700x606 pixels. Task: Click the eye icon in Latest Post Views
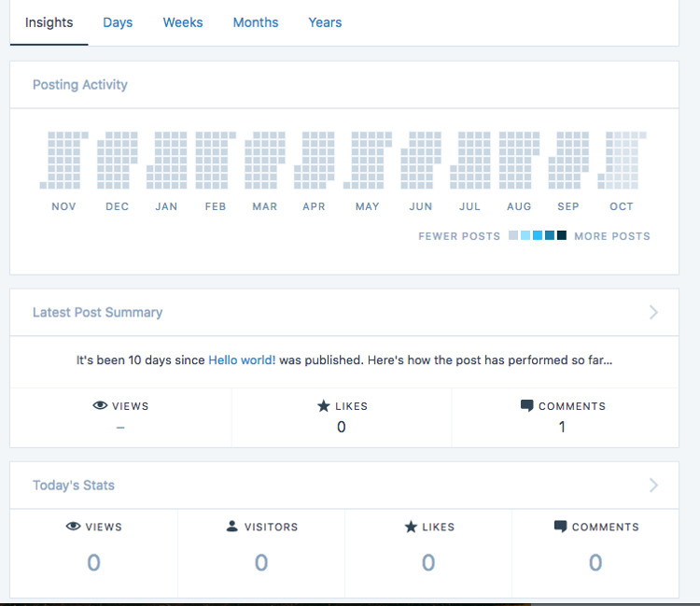pos(100,405)
